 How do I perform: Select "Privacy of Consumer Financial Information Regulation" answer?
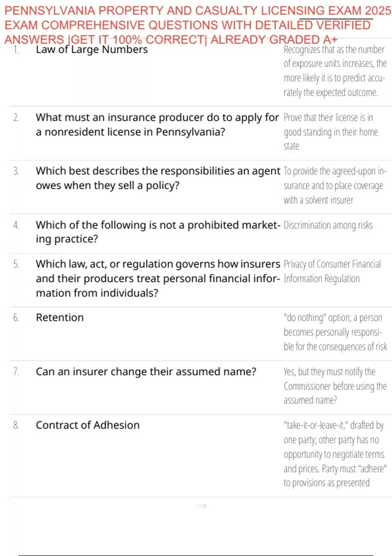pos(332,271)
